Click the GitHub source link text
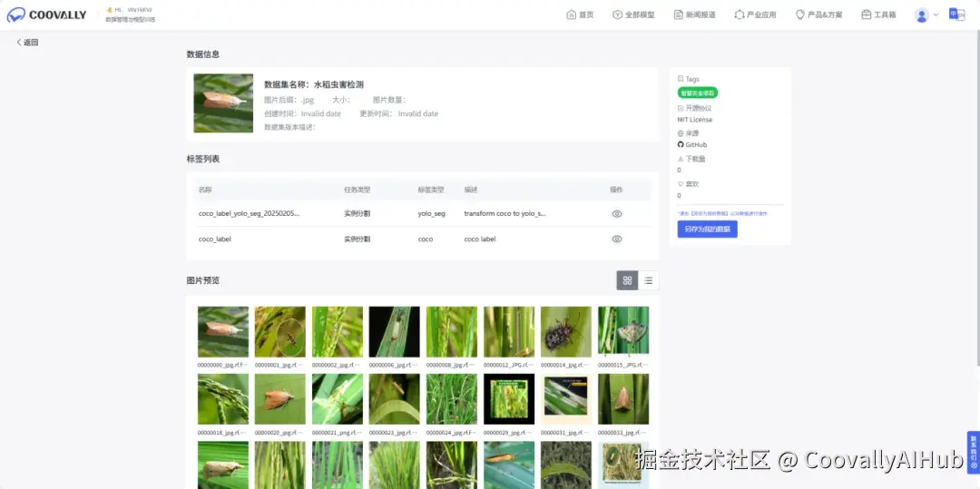Screen dimensions: 980x489 click(696, 145)
